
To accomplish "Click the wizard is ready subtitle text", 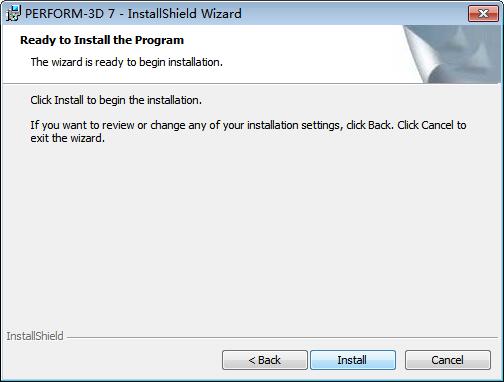I will 127,62.
